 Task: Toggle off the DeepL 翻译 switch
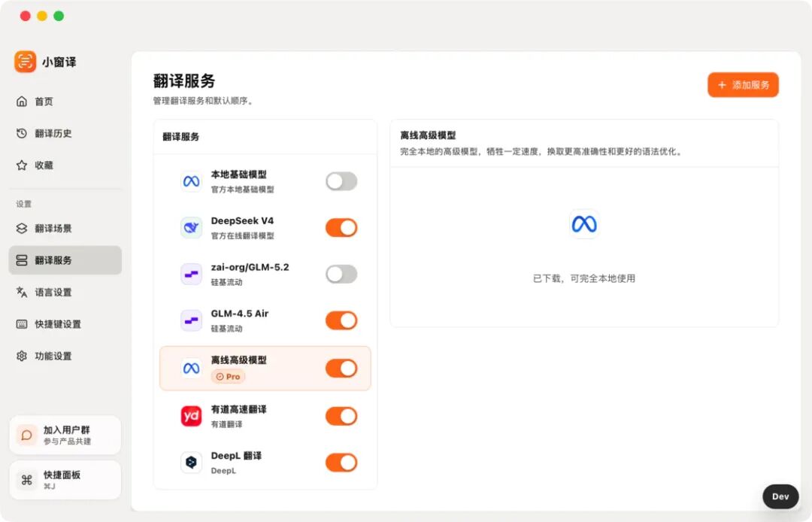click(x=341, y=463)
